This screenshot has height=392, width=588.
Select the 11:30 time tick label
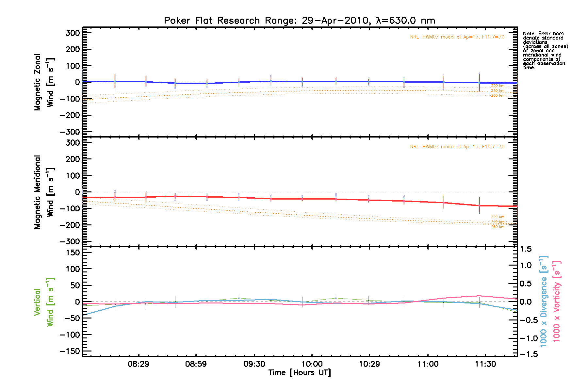pos(485,364)
